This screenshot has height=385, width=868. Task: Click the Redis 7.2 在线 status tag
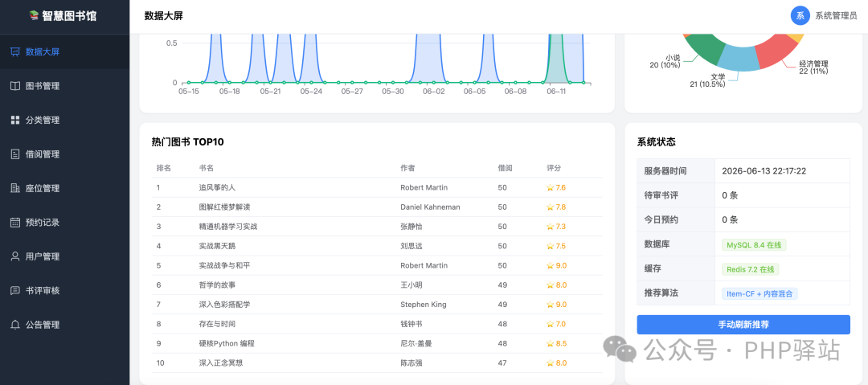tap(750, 269)
